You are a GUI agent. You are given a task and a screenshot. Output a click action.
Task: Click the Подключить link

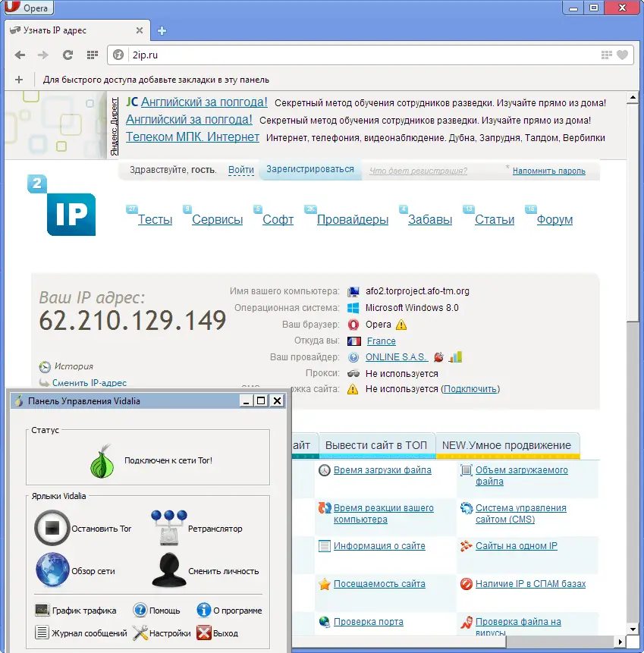click(470, 389)
